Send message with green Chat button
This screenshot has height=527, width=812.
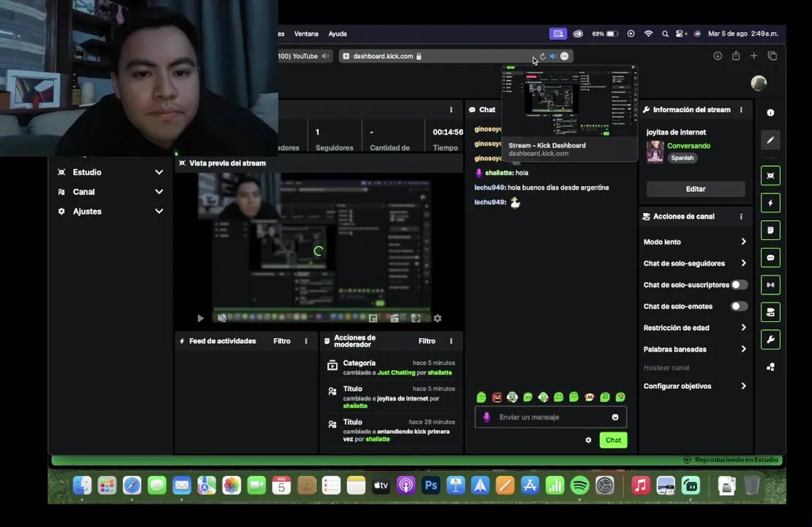(x=613, y=440)
